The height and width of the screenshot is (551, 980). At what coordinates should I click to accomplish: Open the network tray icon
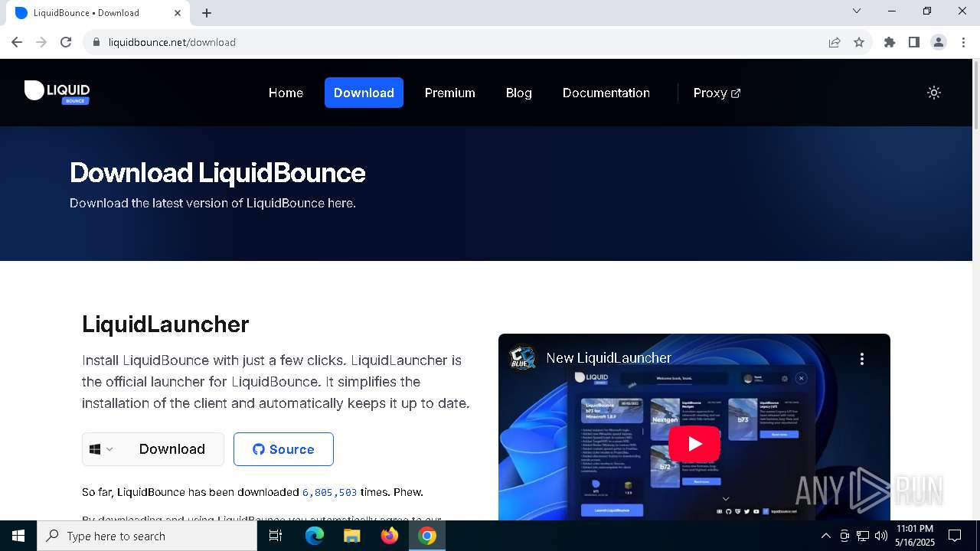[863, 536]
